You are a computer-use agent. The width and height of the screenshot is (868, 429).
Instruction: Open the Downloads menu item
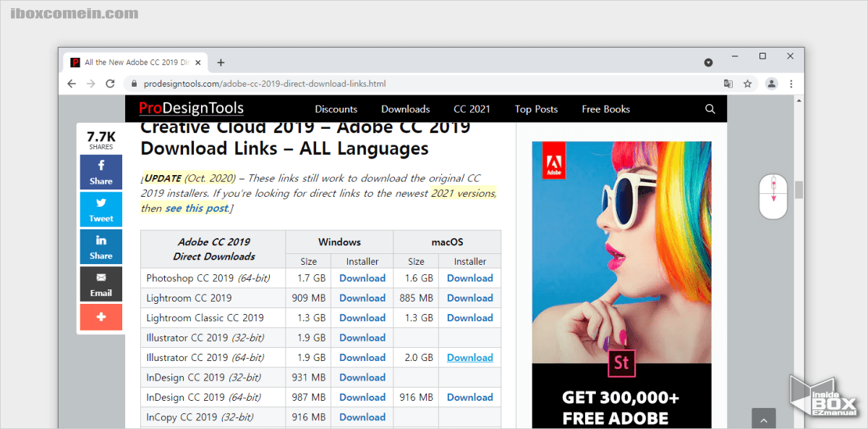coord(405,109)
